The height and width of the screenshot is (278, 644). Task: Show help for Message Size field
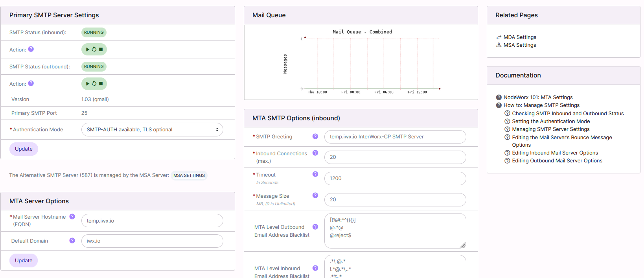coord(315,195)
